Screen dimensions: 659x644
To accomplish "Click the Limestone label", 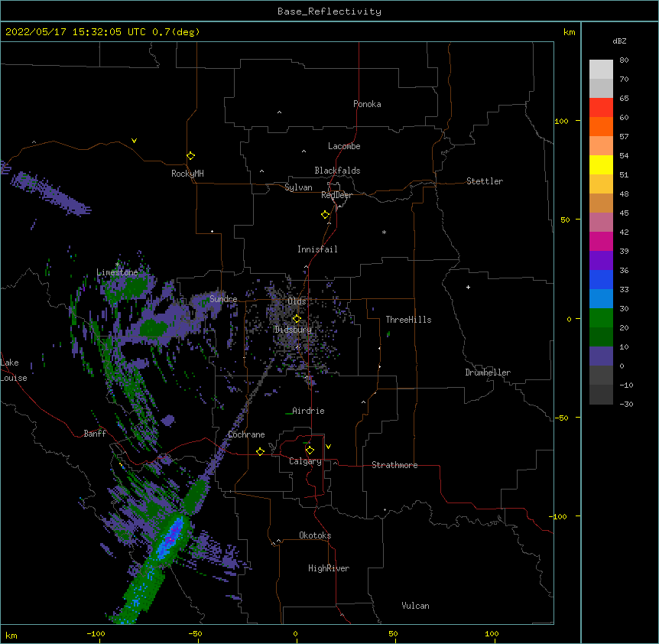I will pyautogui.click(x=117, y=272).
